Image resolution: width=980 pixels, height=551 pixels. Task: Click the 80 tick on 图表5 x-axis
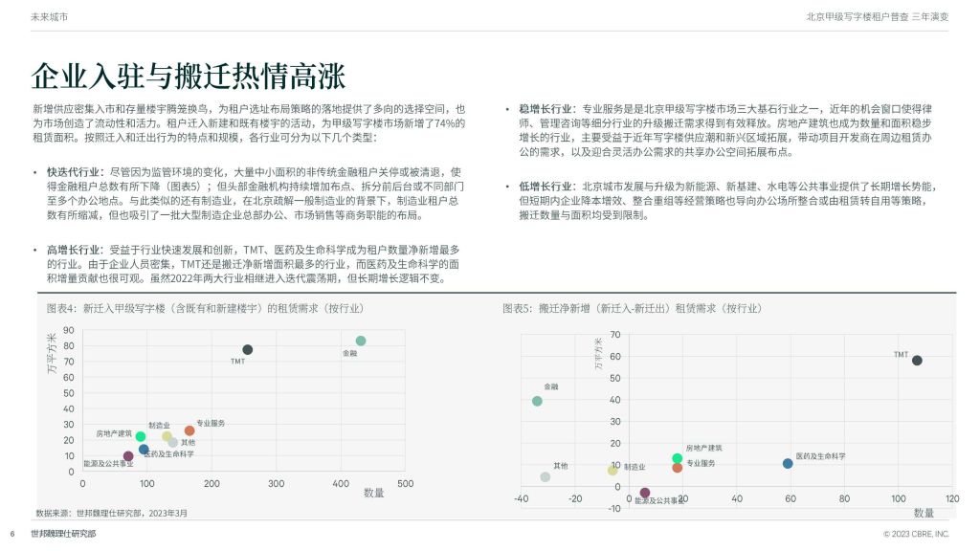click(x=844, y=498)
